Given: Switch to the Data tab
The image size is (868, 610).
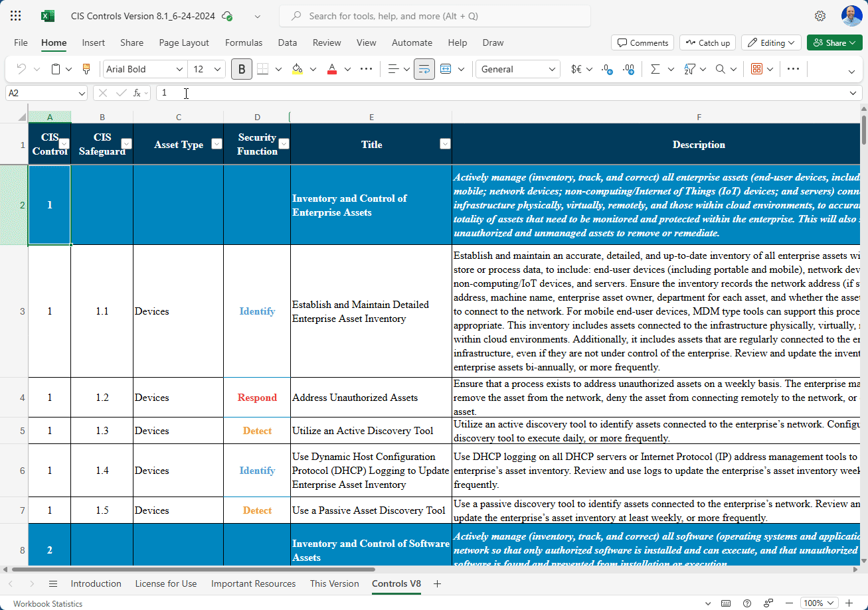Looking at the screenshot, I should point(288,42).
